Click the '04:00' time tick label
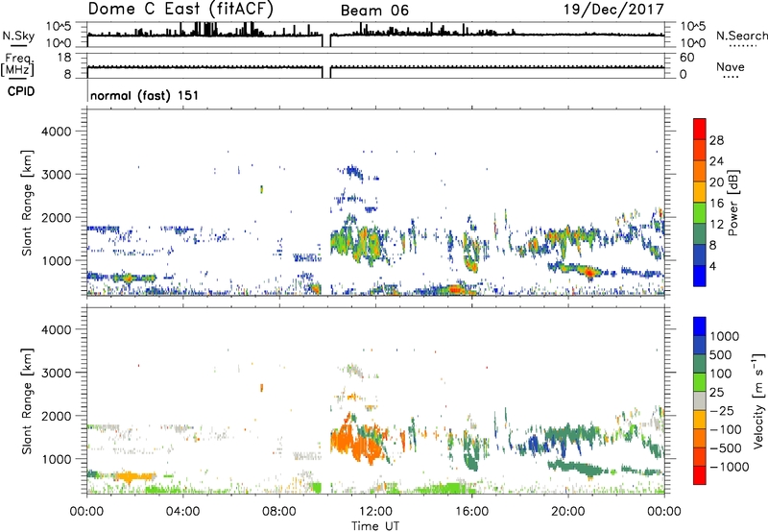 (183, 512)
